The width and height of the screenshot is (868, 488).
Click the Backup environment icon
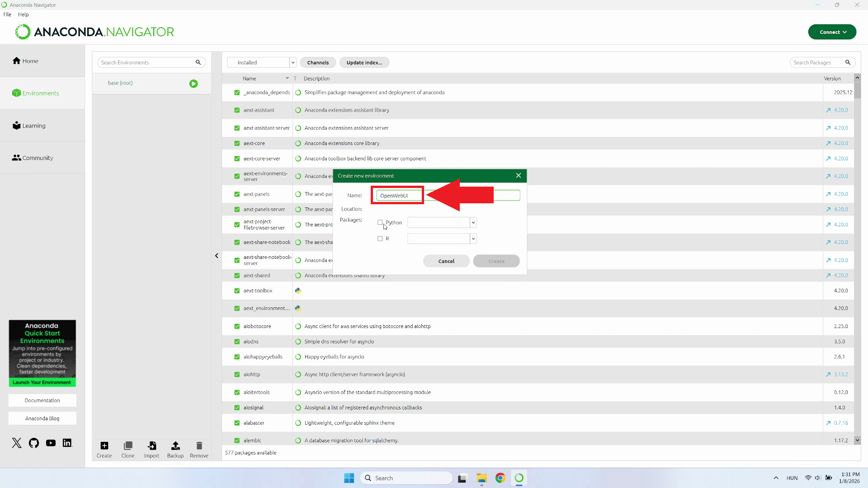tap(175, 446)
